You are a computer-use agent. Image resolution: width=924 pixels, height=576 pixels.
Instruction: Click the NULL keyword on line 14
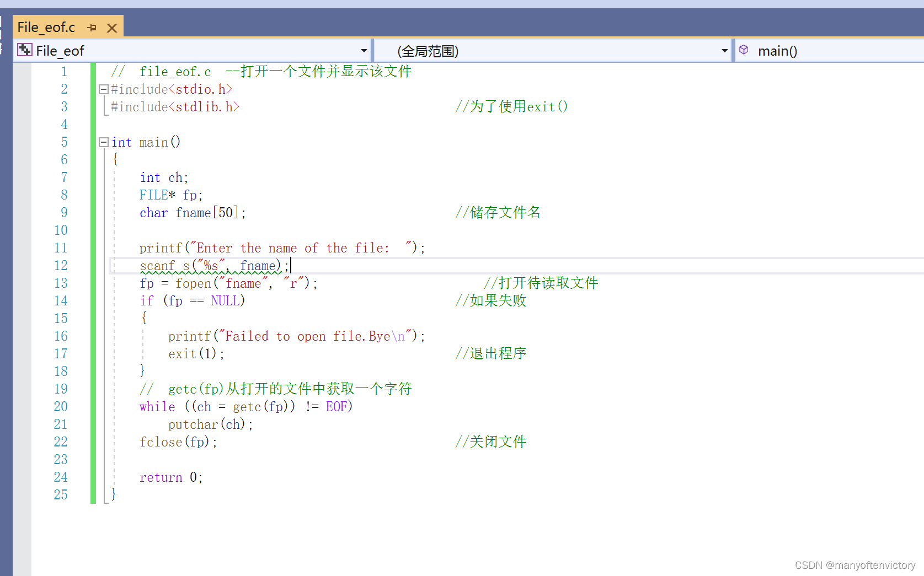pos(225,301)
